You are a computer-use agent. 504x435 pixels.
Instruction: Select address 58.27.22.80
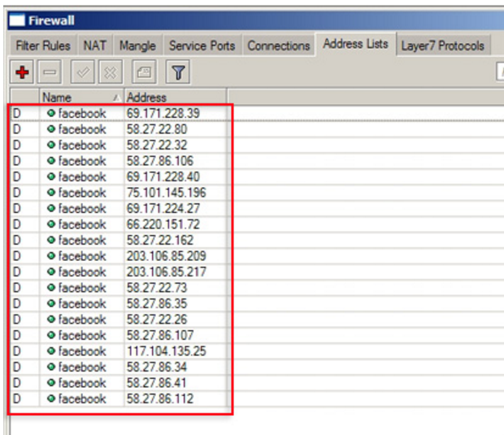[x=157, y=129]
